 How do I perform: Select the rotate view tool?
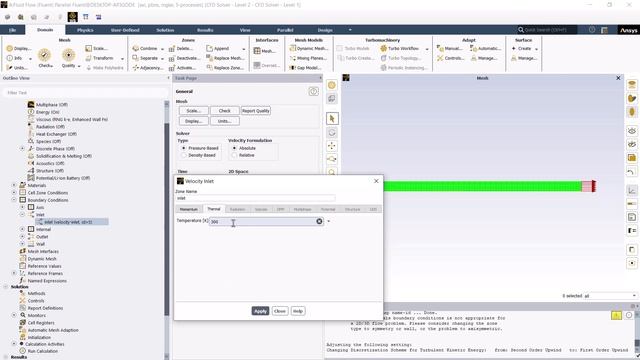click(332, 133)
